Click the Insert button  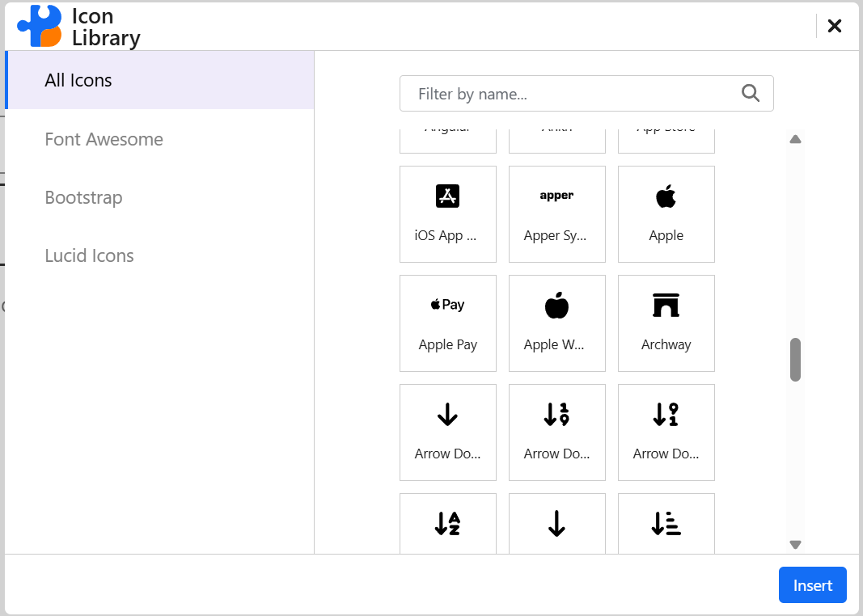[x=812, y=584]
